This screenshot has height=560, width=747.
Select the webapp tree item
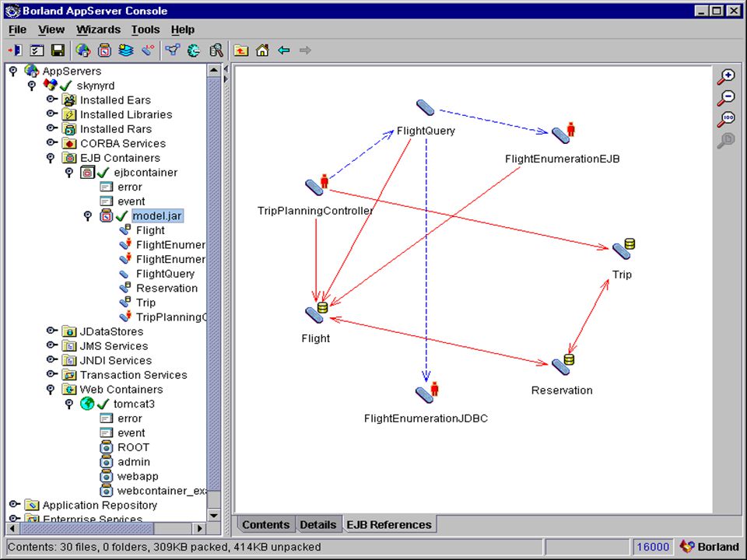tap(138, 476)
